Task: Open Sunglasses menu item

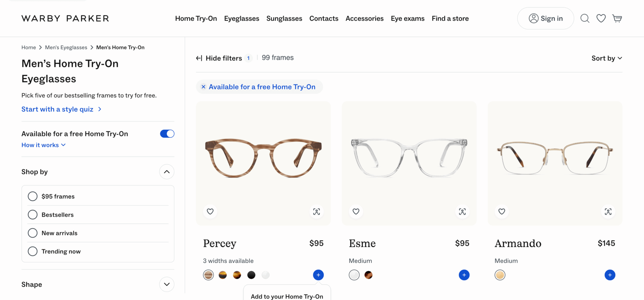Action: pyautogui.click(x=284, y=18)
